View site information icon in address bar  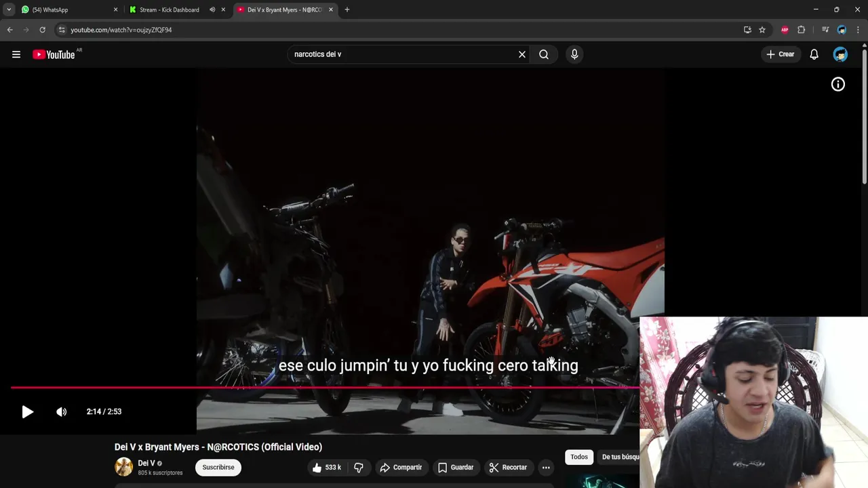[62, 30]
